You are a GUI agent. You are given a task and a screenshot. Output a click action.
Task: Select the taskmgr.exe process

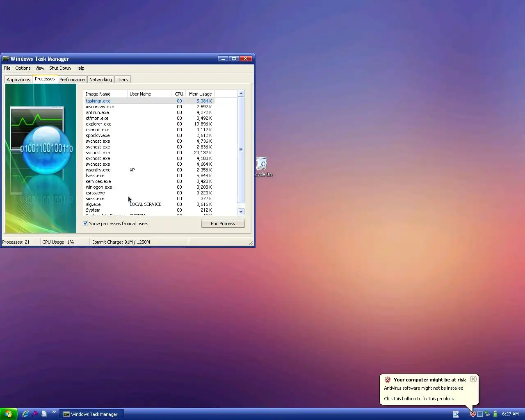[149, 101]
